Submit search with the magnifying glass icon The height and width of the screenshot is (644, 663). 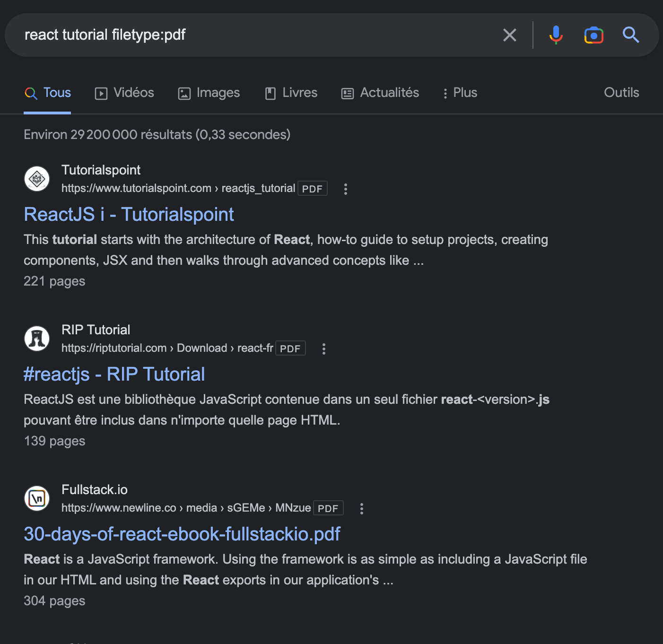point(631,35)
